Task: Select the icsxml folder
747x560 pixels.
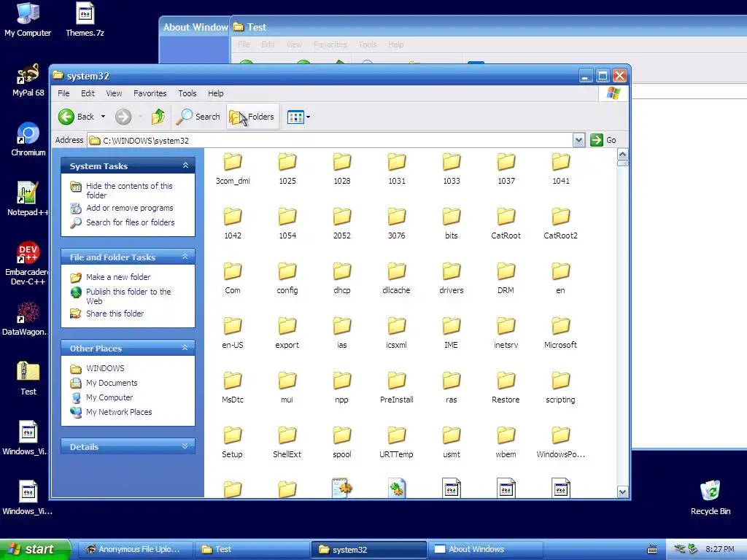Action: [396, 333]
